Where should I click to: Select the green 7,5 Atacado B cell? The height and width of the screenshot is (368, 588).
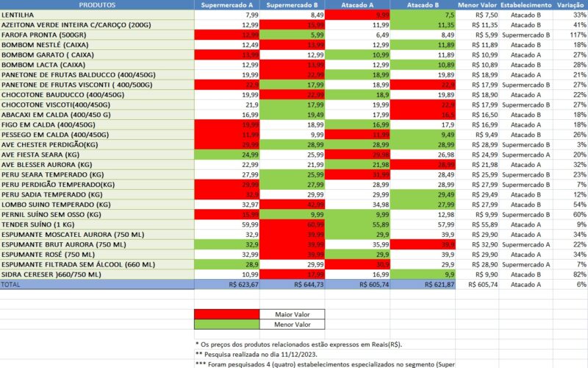pos(423,15)
